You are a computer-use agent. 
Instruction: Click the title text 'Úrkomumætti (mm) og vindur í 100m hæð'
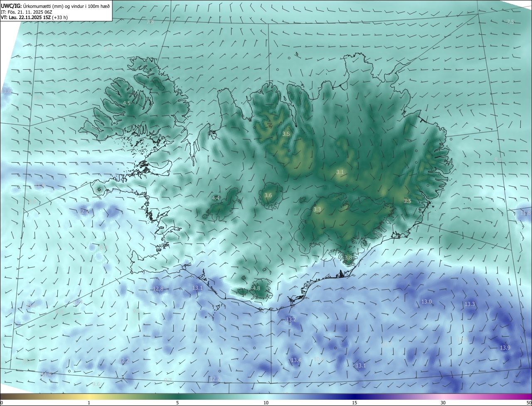[x=67, y=6]
